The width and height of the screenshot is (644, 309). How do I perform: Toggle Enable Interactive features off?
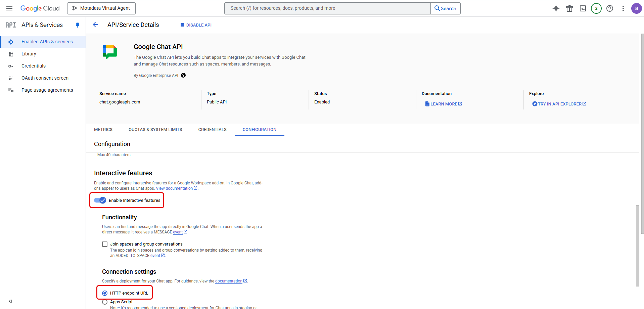(100, 200)
